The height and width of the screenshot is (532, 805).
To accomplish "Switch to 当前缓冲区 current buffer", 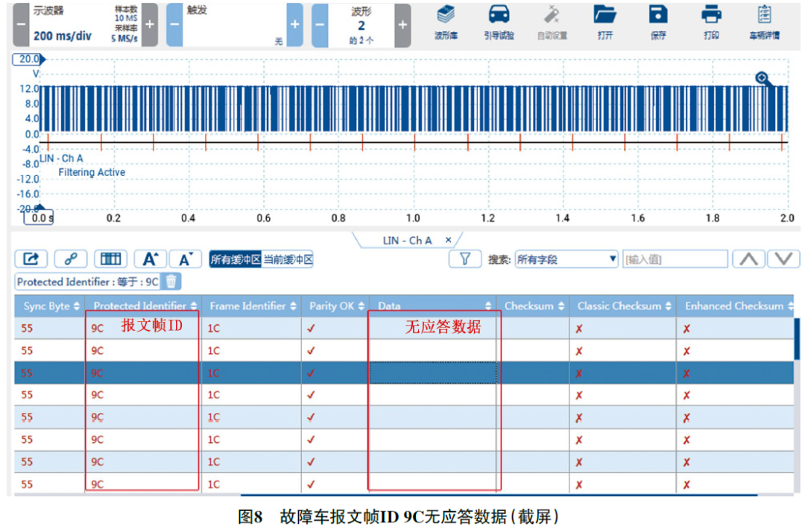I will (x=288, y=259).
